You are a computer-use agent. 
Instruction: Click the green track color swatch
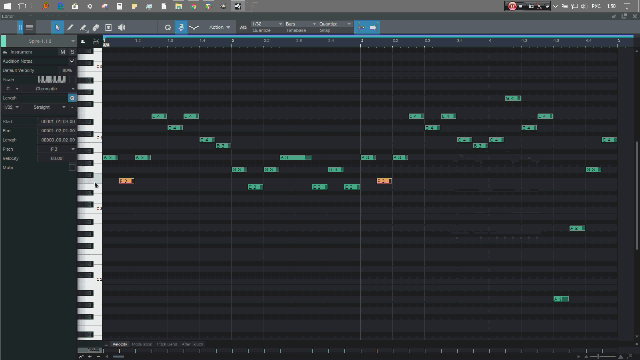(4, 41)
